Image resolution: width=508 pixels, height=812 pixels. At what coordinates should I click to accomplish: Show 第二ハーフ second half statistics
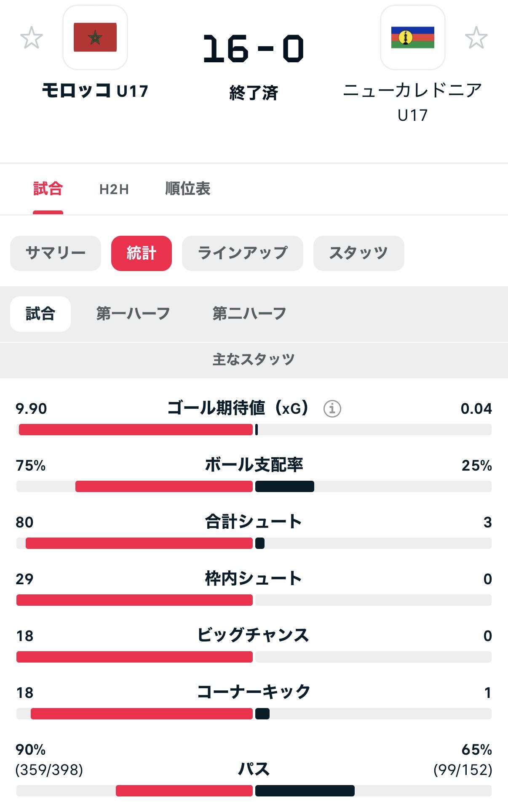coord(249,314)
